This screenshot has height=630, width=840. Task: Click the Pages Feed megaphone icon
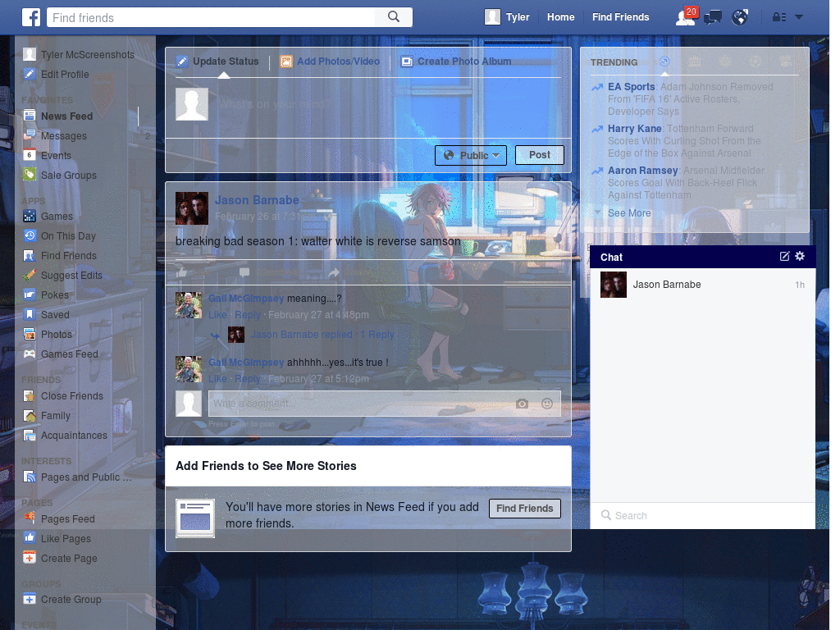click(30, 518)
